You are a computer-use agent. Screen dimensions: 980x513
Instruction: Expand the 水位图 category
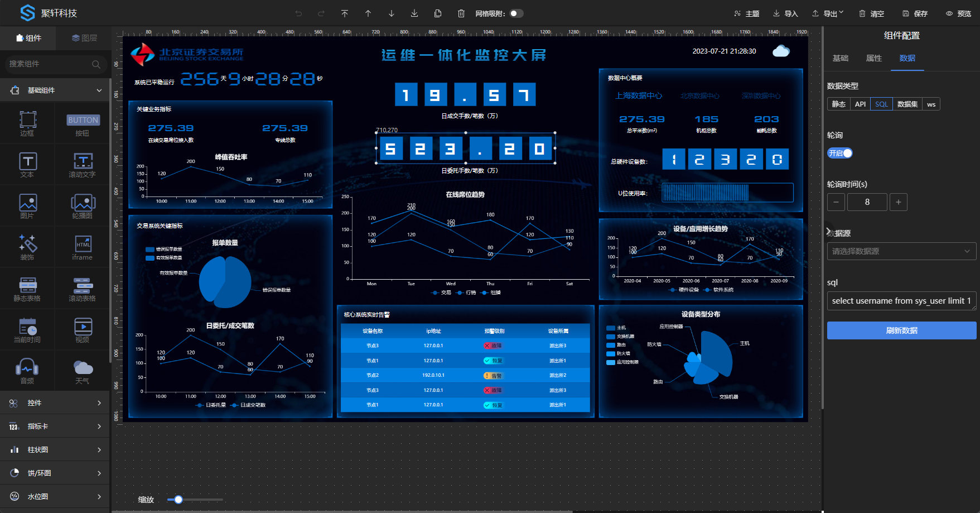pyautogui.click(x=55, y=496)
